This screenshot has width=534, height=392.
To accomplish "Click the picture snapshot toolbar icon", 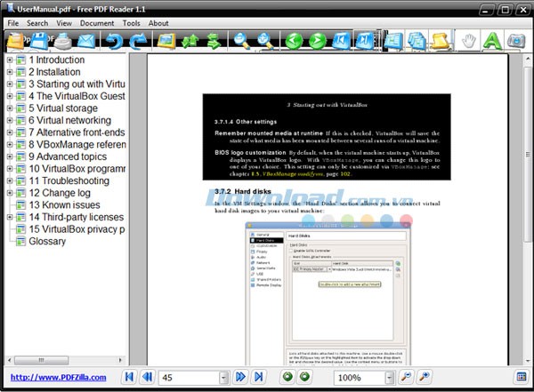I will [x=166, y=41].
